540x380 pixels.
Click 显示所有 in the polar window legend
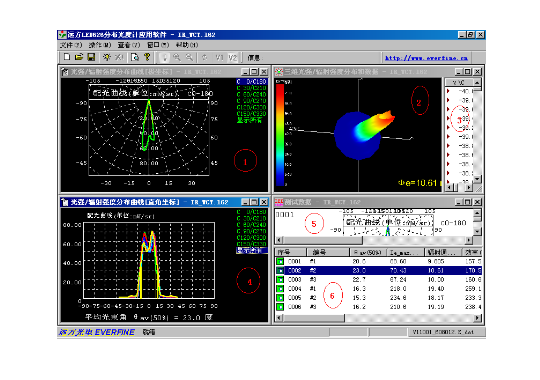[249, 120]
